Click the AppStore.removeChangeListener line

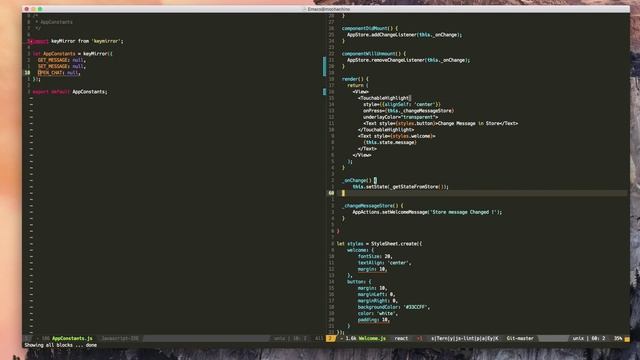(x=409, y=60)
